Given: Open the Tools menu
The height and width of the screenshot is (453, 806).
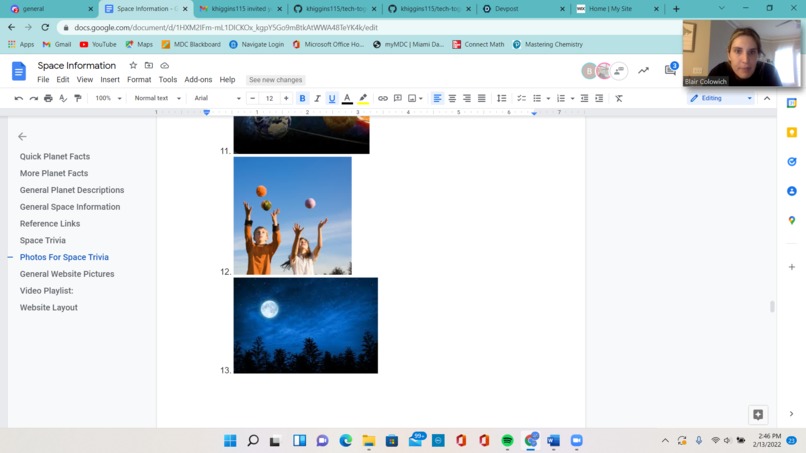Looking at the screenshot, I should click(x=168, y=80).
